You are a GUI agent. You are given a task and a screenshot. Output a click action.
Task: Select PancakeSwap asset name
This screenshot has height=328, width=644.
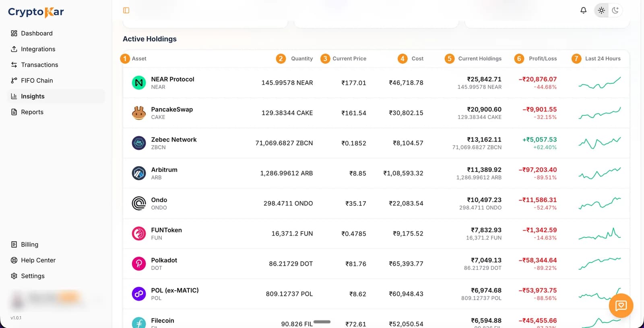[172, 109]
